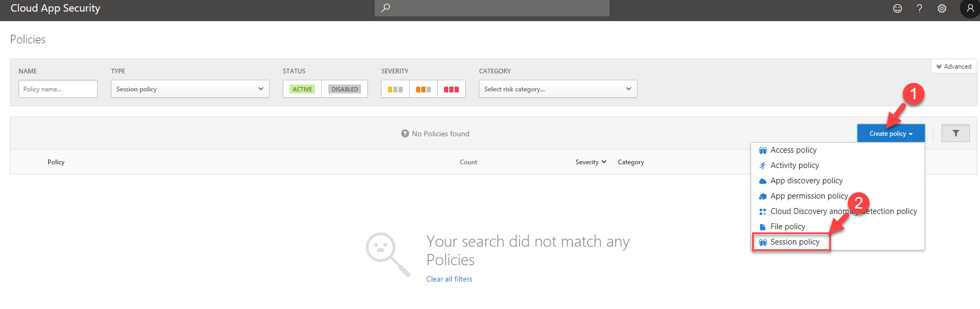Open the Type dropdown showing Session policy

pyautogui.click(x=190, y=89)
